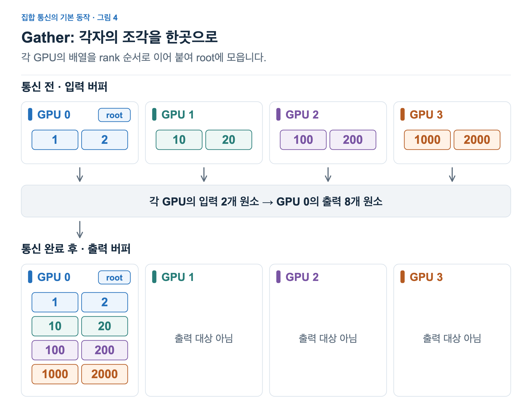Click the down arrow below input GPU 1 card
Image resolution: width=532 pixels, height=415 pixels.
point(204,175)
